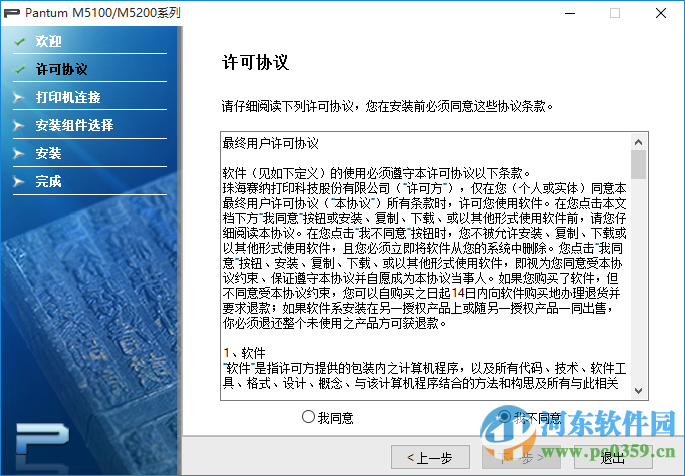Click the Pantum P logo in sidebar
This screenshot has width=685, height=476.
pyautogui.click(x=42, y=440)
